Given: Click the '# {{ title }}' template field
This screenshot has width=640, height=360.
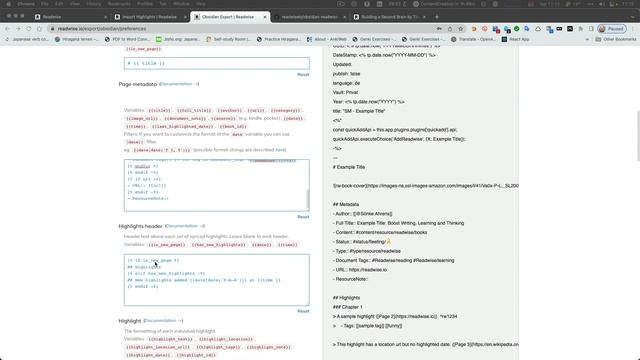Looking at the screenshot, I should click(216, 63).
